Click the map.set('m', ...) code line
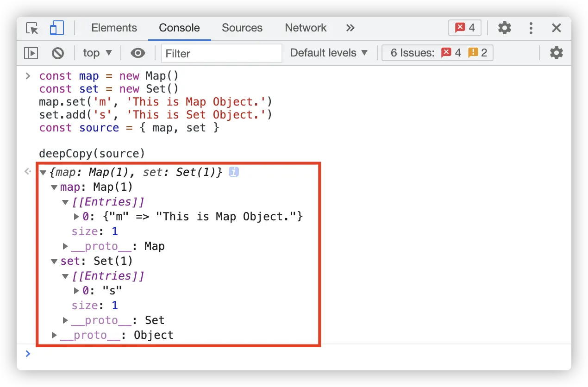The width and height of the screenshot is (588, 387). (156, 102)
